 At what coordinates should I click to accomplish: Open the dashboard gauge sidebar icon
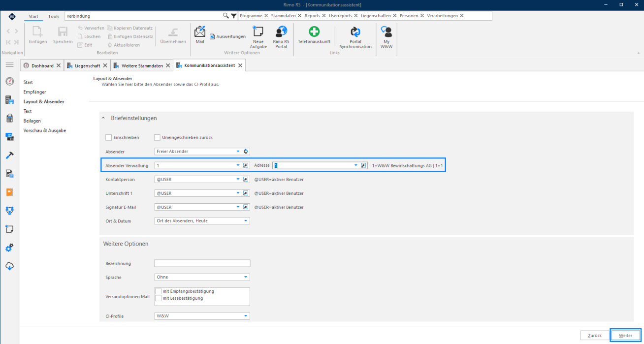pos(9,81)
